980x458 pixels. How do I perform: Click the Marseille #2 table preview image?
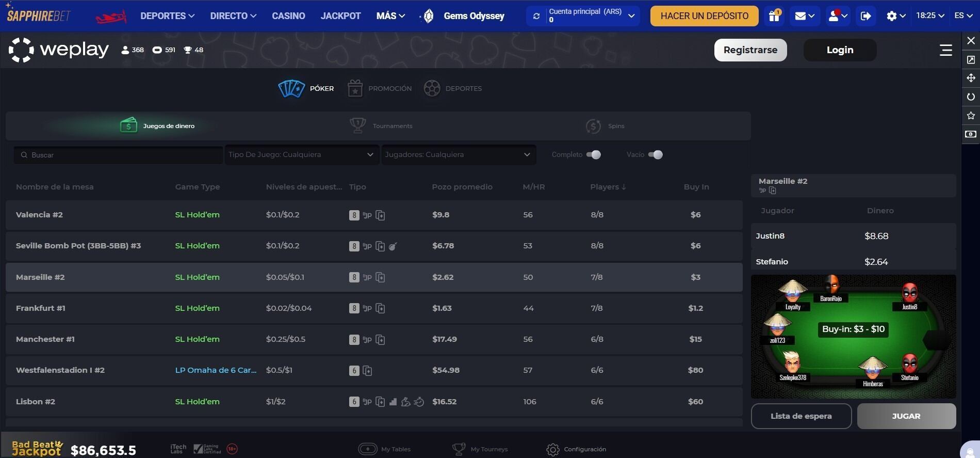coord(853,337)
